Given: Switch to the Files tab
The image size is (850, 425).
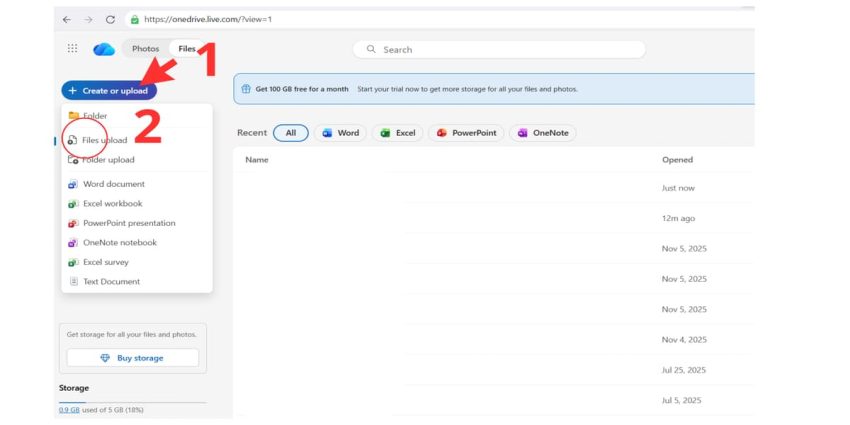Looking at the screenshot, I should pyautogui.click(x=186, y=49).
